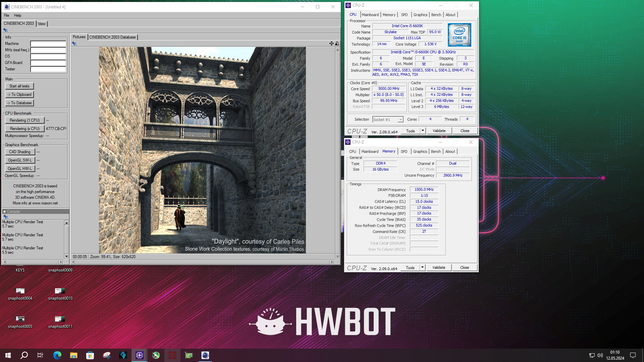The width and height of the screenshot is (644, 362).
Task: Open the network tray icon
Action: (x=592, y=355)
